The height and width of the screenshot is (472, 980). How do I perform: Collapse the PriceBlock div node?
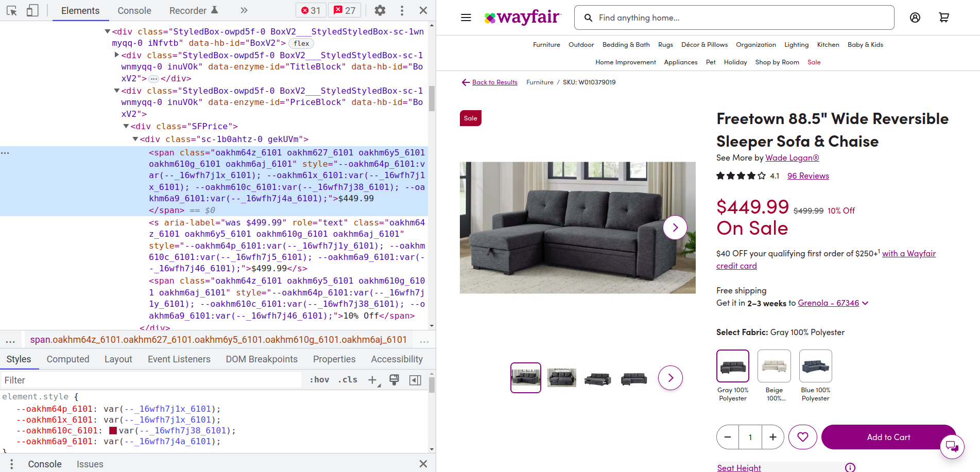point(117,91)
